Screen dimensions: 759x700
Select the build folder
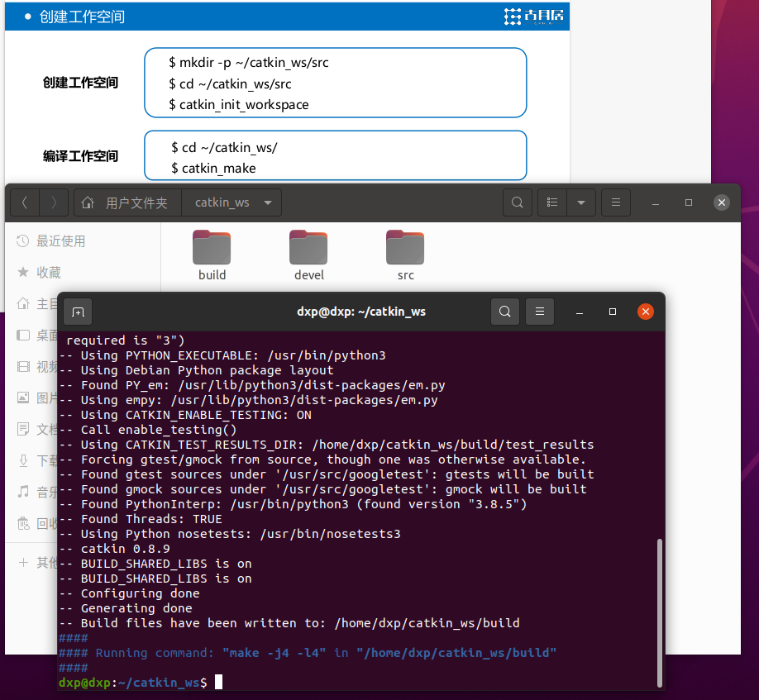pos(212,256)
